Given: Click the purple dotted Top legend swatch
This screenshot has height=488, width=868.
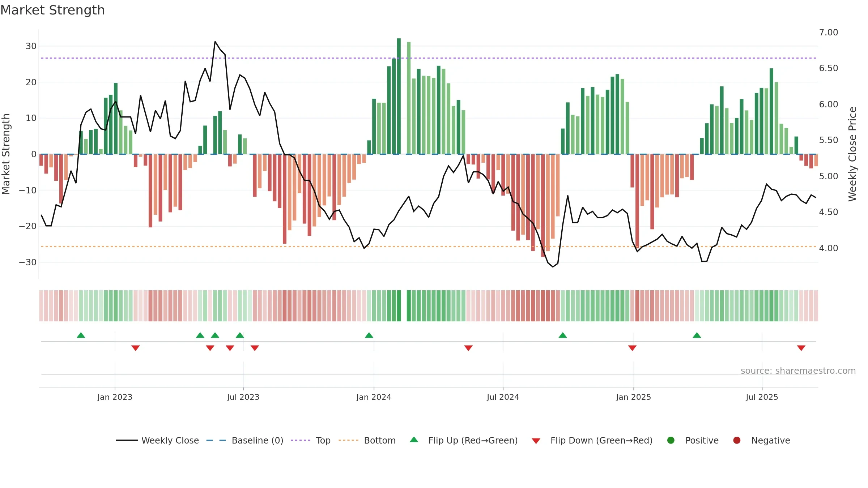Looking at the screenshot, I should tap(301, 440).
